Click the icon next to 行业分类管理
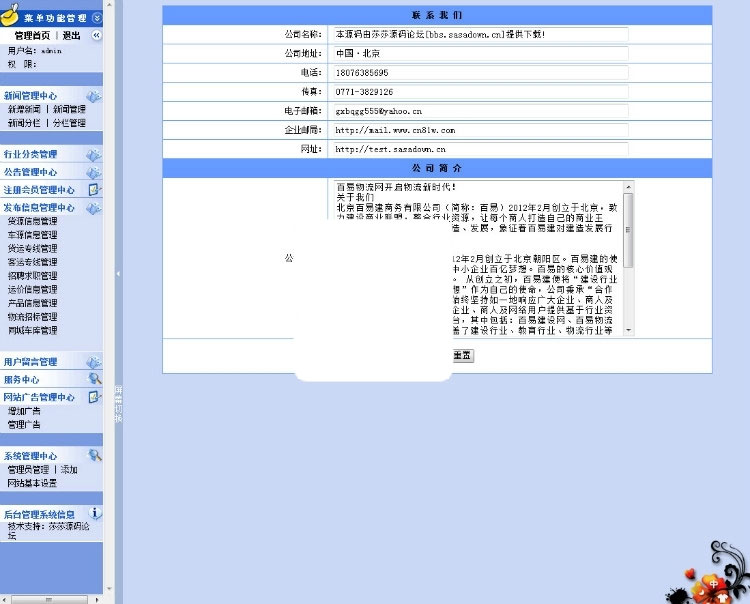Screen dimensions: 750x604 point(93,155)
